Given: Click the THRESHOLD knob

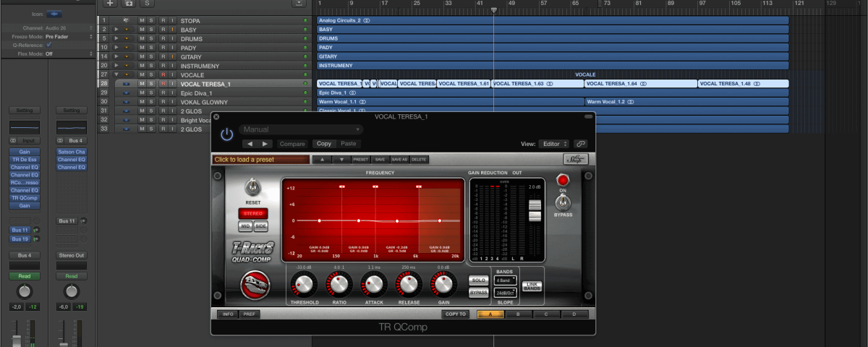Looking at the screenshot, I should click(304, 284).
